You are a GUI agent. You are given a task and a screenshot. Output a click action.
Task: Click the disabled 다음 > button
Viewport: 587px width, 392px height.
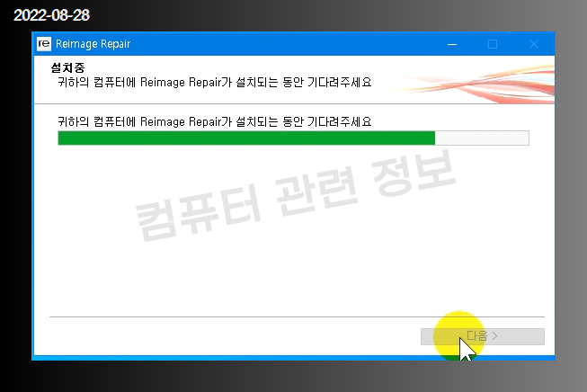coord(483,336)
